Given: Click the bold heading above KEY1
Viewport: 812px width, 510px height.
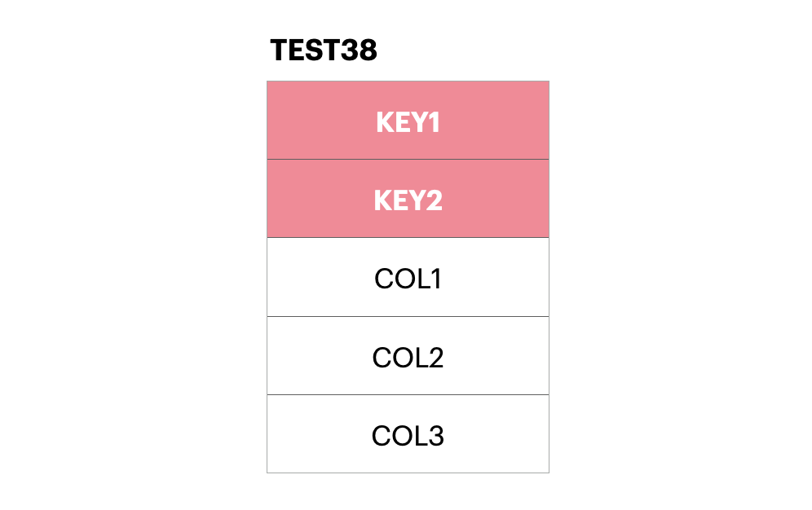Looking at the screenshot, I should [x=324, y=51].
